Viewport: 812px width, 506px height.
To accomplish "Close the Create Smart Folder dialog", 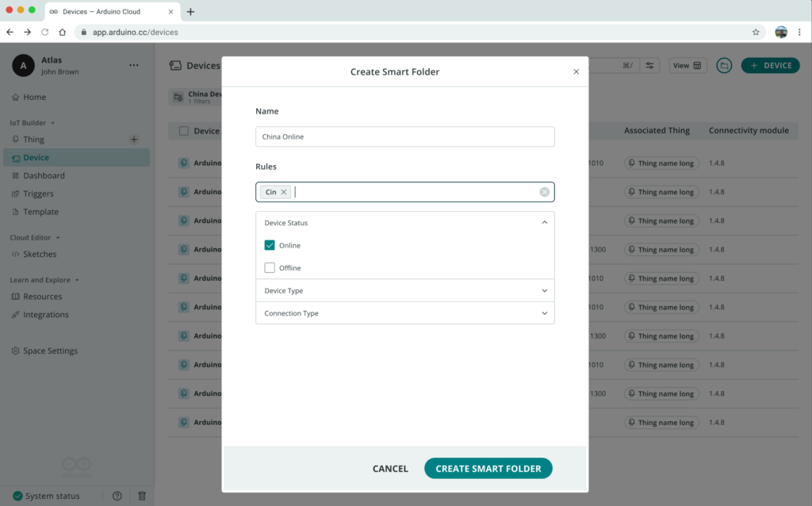I will [576, 71].
